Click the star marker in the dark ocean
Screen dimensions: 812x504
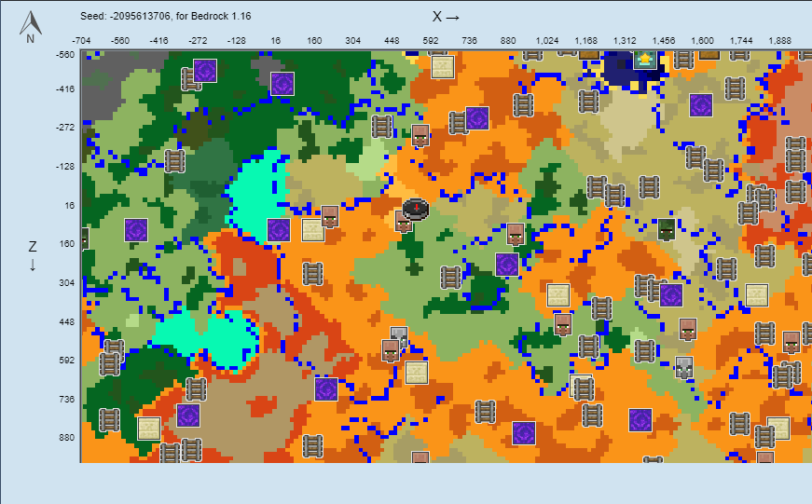tap(644, 61)
